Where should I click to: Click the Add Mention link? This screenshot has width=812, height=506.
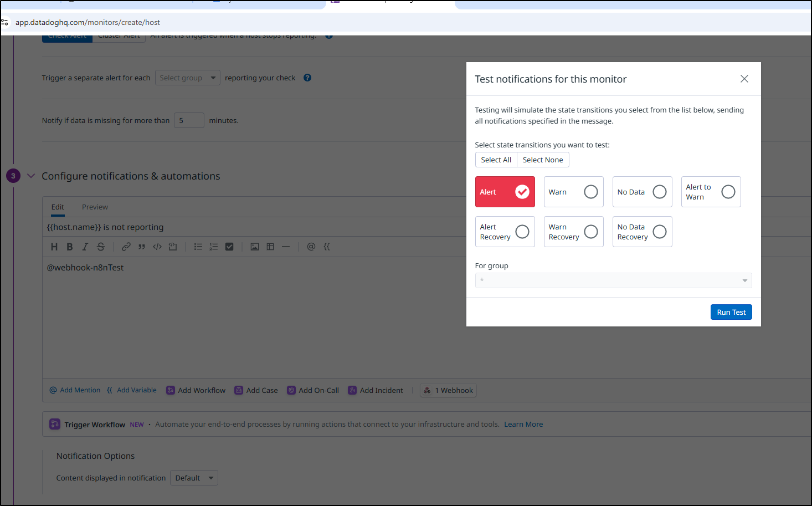(x=75, y=390)
